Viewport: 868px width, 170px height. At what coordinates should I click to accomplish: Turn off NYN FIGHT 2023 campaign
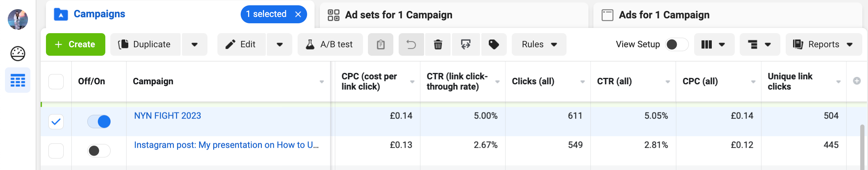tap(99, 122)
